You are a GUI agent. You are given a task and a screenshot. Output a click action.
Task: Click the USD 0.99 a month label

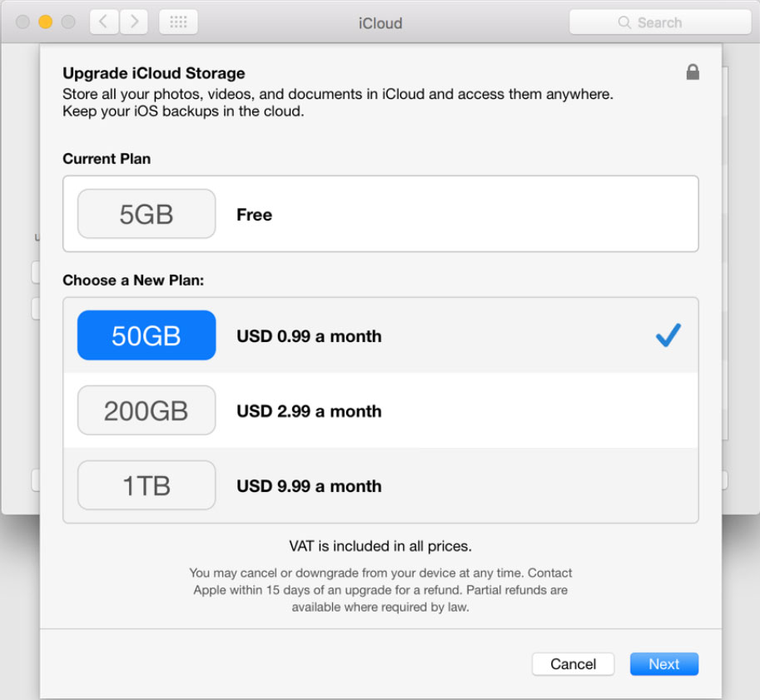click(x=309, y=336)
